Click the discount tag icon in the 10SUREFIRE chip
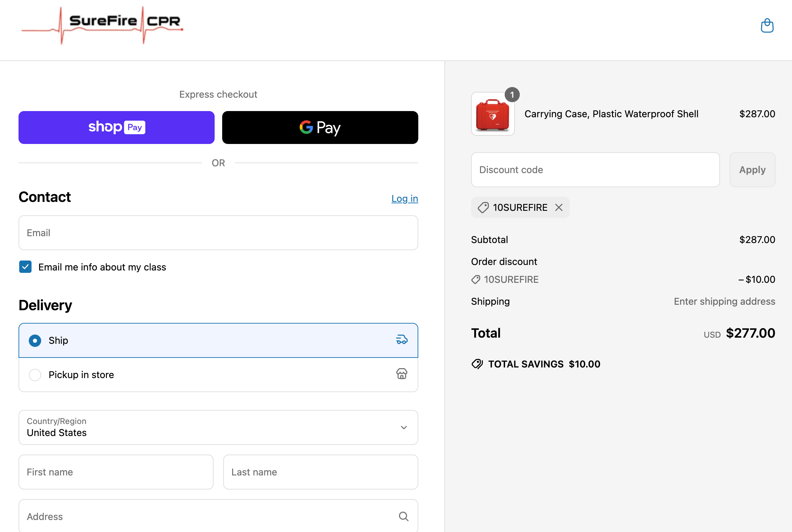792x532 pixels. 483,207
